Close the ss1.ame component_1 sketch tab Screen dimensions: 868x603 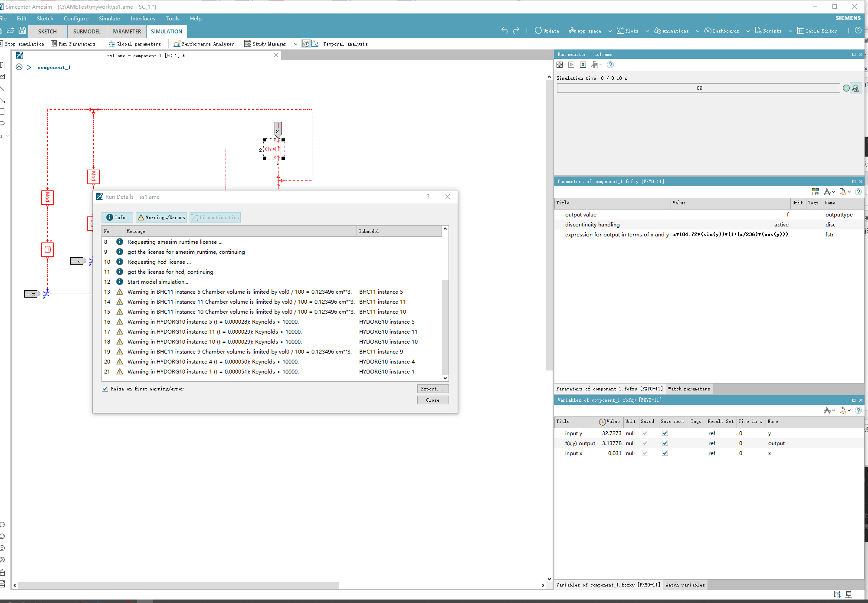click(276, 55)
